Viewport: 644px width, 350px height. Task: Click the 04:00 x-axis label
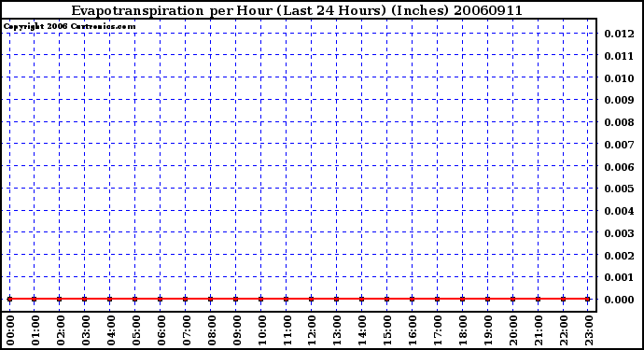[111, 330]
